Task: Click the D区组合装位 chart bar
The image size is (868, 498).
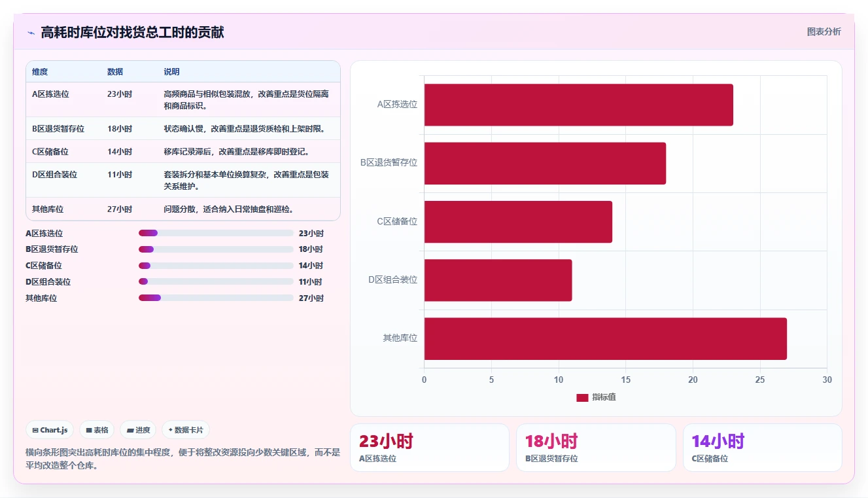Action: (x=498, y=280)
